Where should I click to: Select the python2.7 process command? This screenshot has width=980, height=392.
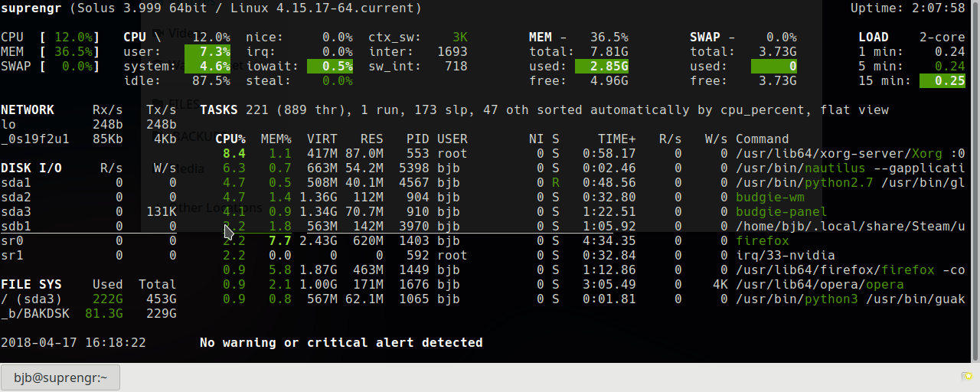(x=851, y=182)
